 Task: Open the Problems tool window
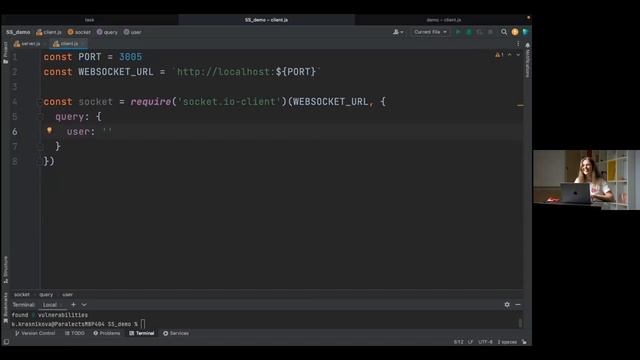click(107, 333)
